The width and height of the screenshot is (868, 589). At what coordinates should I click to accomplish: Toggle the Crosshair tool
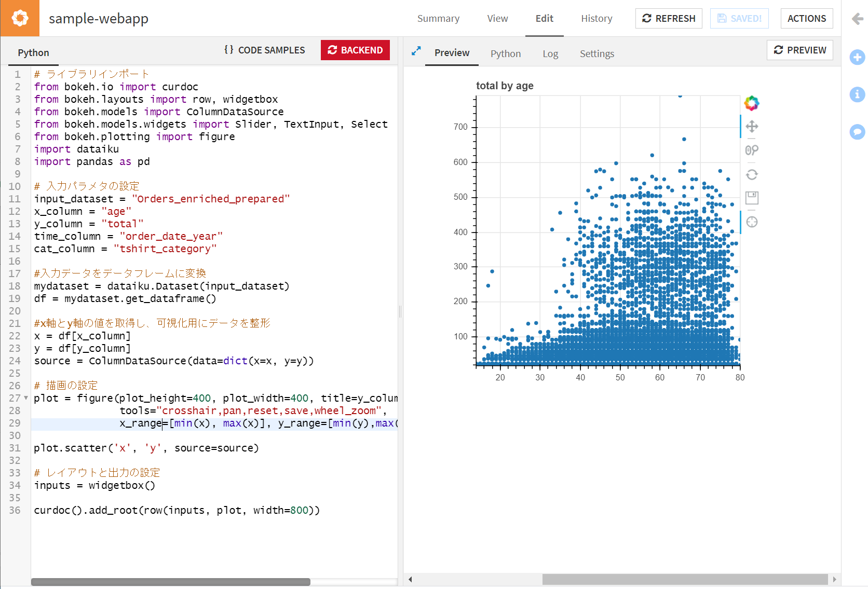tap(752, 222)
